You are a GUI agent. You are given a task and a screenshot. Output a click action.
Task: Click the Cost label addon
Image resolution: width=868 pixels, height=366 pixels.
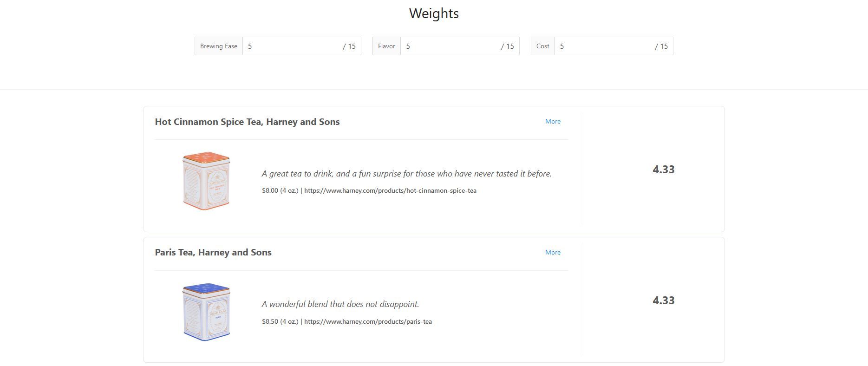pos(542,46)
